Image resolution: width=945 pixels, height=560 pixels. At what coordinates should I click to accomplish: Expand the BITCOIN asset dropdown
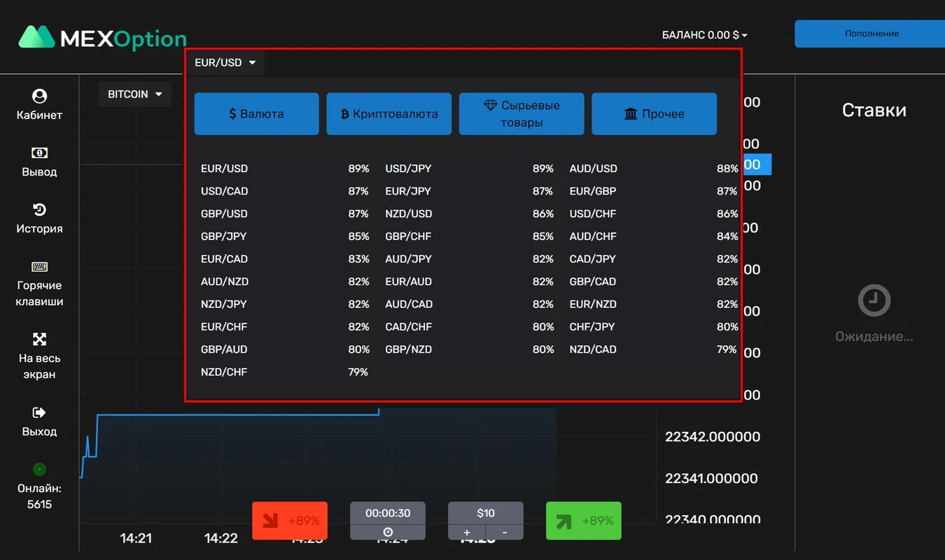[134, 94]
